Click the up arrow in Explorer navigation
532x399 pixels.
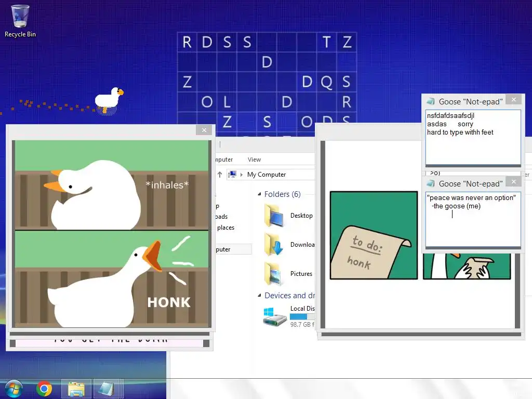220,175
